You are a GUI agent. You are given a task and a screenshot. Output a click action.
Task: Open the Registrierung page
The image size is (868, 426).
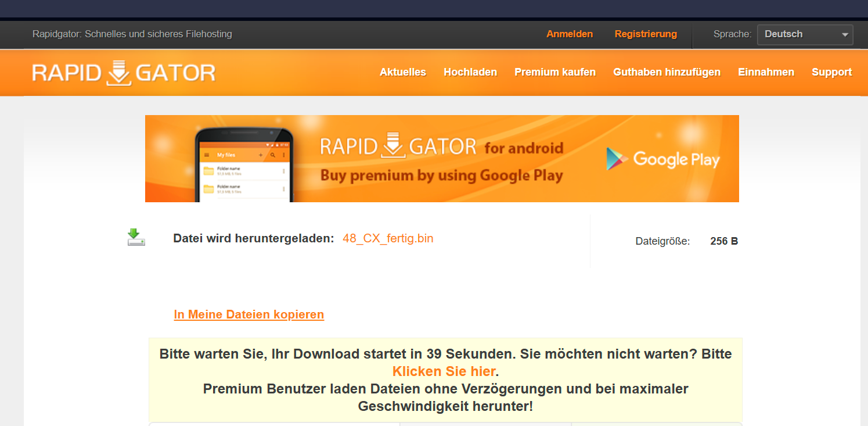(646, 34)
